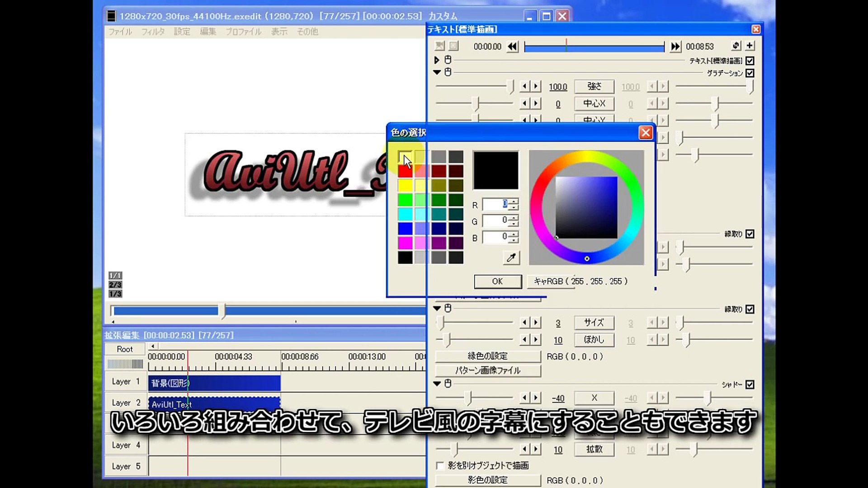Toggle the テキスト[標準描画] checkbox

coord(750,61)
